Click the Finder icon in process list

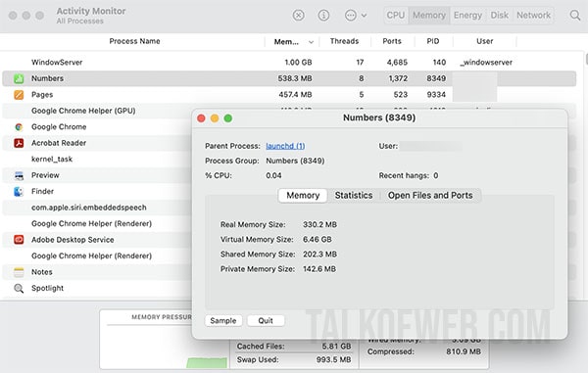[19, 191]
